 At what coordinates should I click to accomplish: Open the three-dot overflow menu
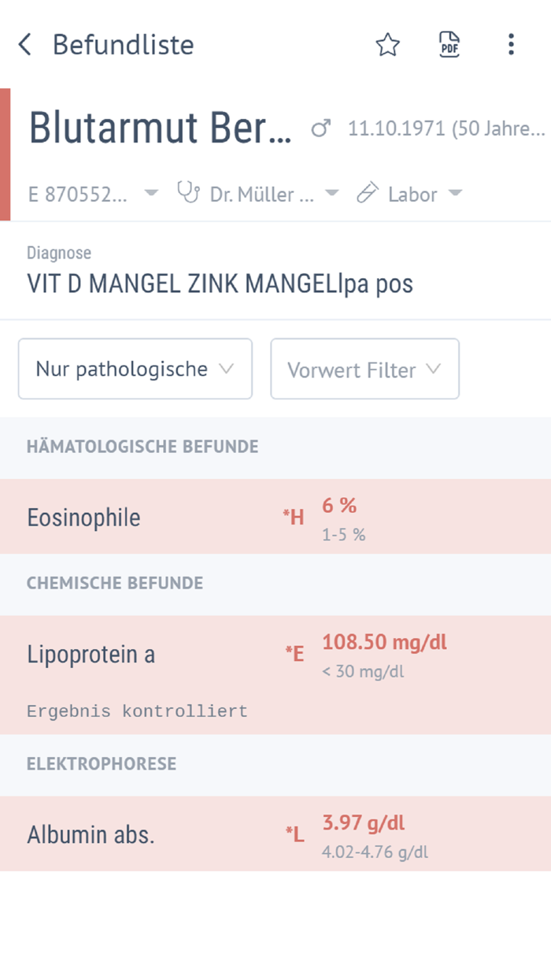point(511,45)
